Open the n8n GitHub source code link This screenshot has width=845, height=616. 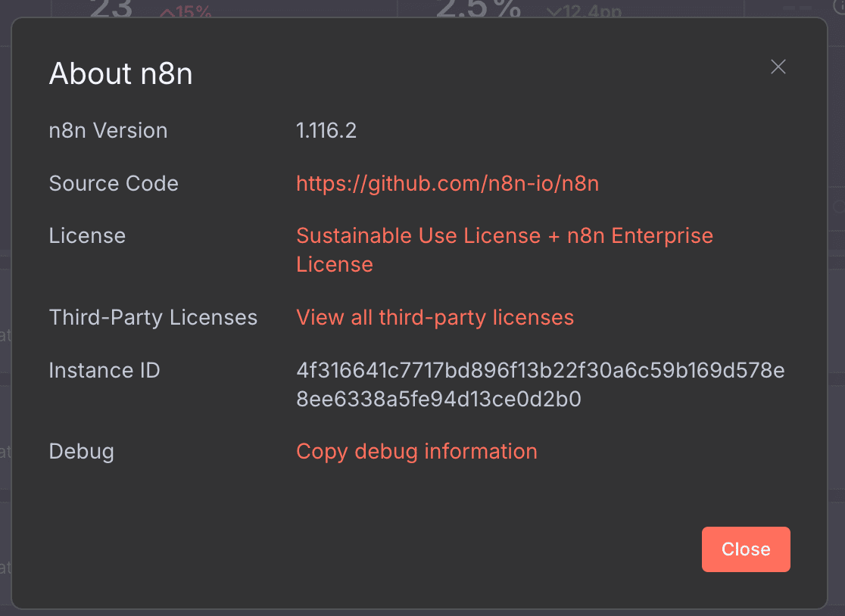pyautogui.click(x=447, y=184)
